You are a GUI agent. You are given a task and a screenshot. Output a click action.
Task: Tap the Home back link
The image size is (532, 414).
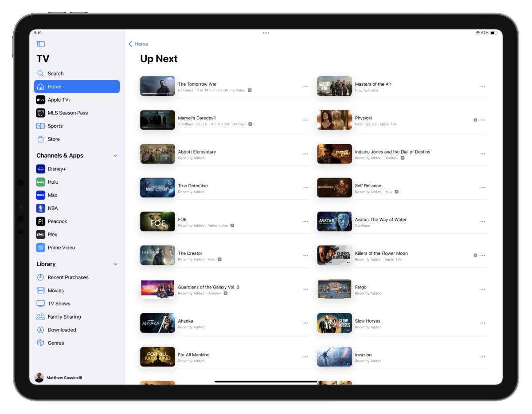tap(138, 44)
